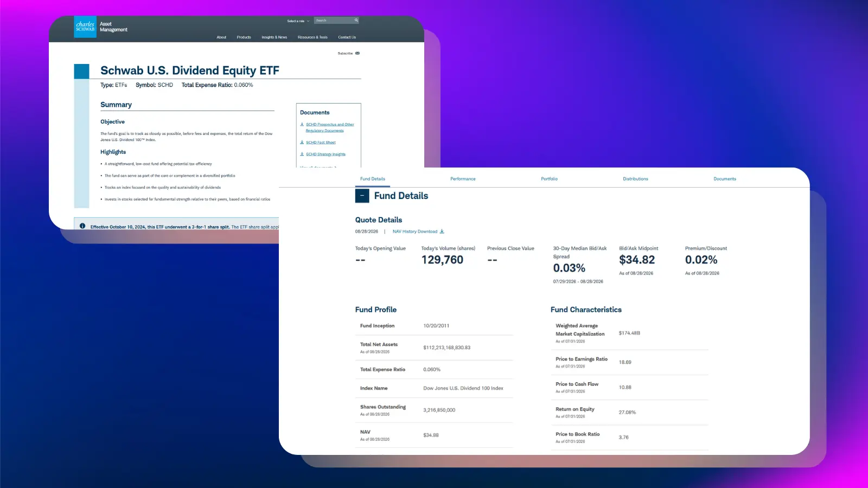The width and height of the screenshot is (868, 488).
Task: Click the Premium/Discount value 0.02%
Action: (x=701, y=260)
